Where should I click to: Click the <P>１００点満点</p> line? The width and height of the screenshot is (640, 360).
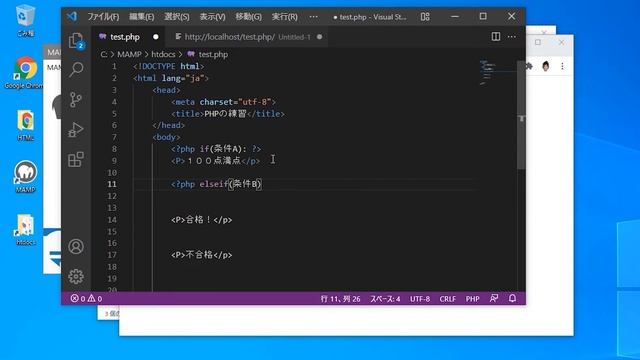coord(215,160)
